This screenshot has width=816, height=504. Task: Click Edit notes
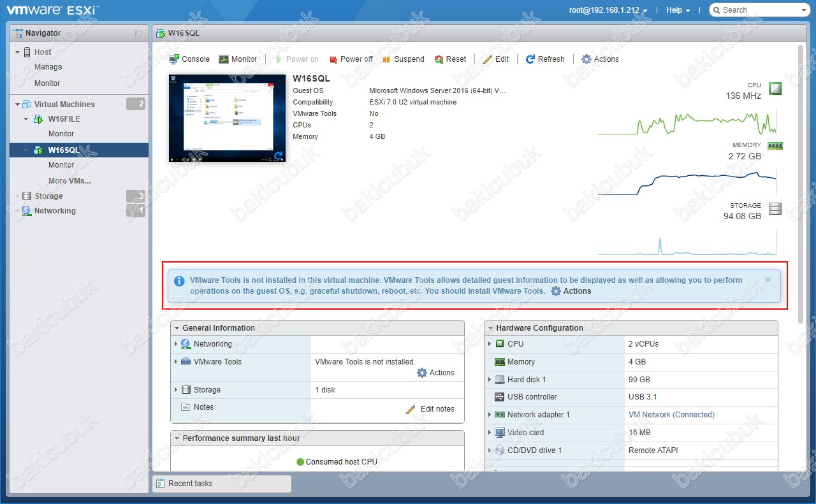click(430, 409)
